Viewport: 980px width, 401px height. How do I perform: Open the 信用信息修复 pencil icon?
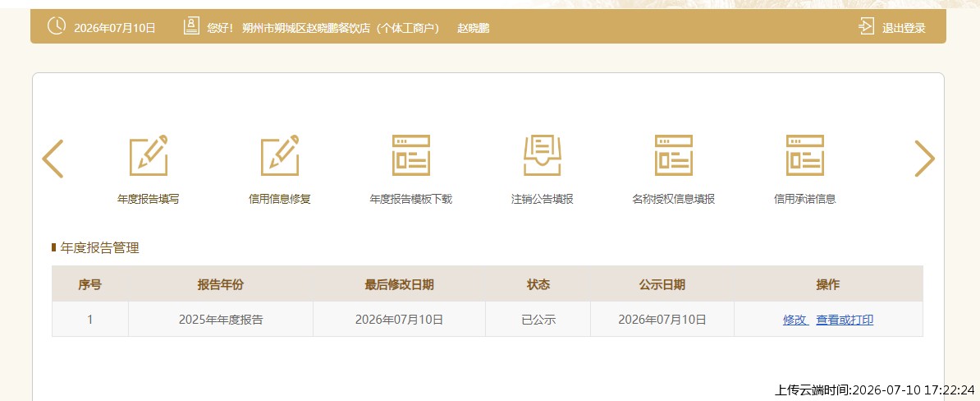[279, 155]
